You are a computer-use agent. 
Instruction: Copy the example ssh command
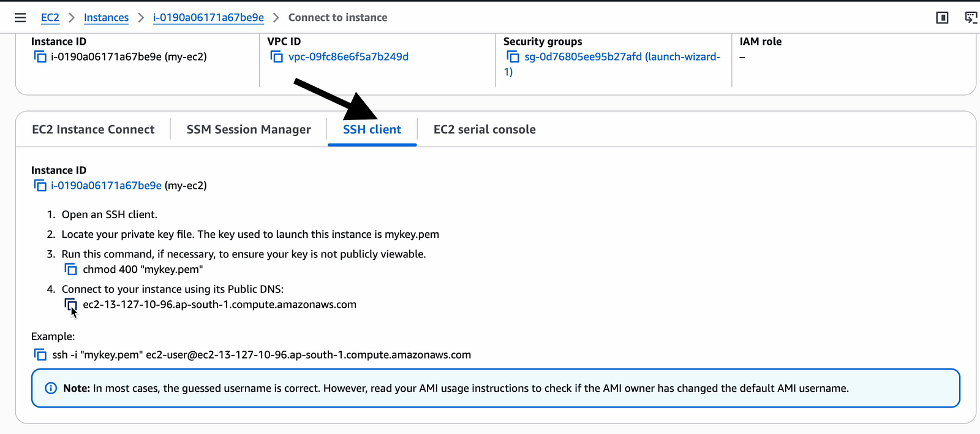(x=40, y=355)
